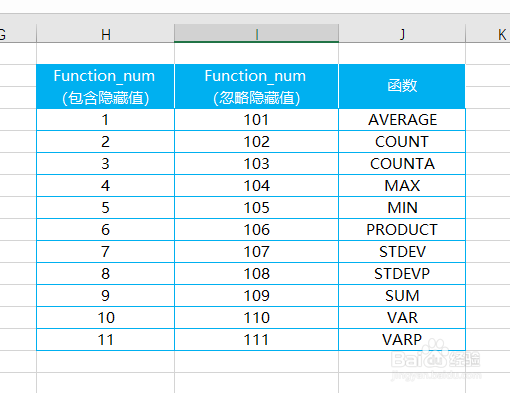The image size is (510, 393).
Task: Select the cell containing PRODUCT
Action: [402, 230]
